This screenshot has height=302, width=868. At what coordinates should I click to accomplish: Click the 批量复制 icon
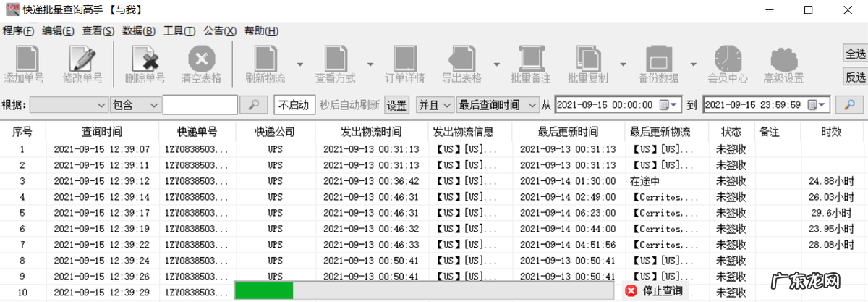coord(587,58)
